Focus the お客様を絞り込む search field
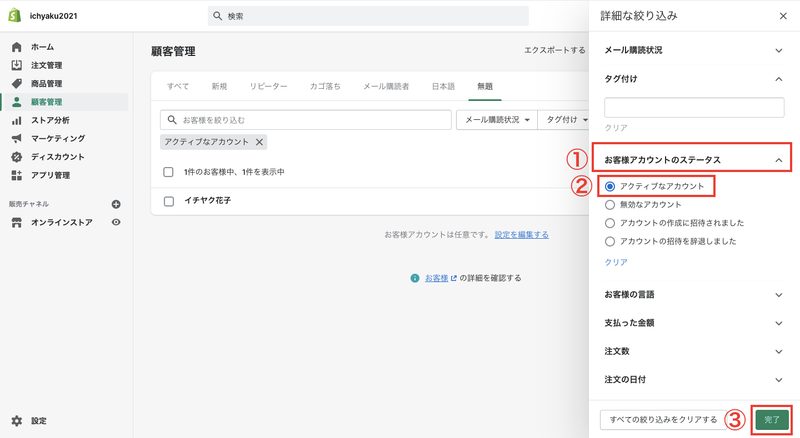 (x=306, y=119)
